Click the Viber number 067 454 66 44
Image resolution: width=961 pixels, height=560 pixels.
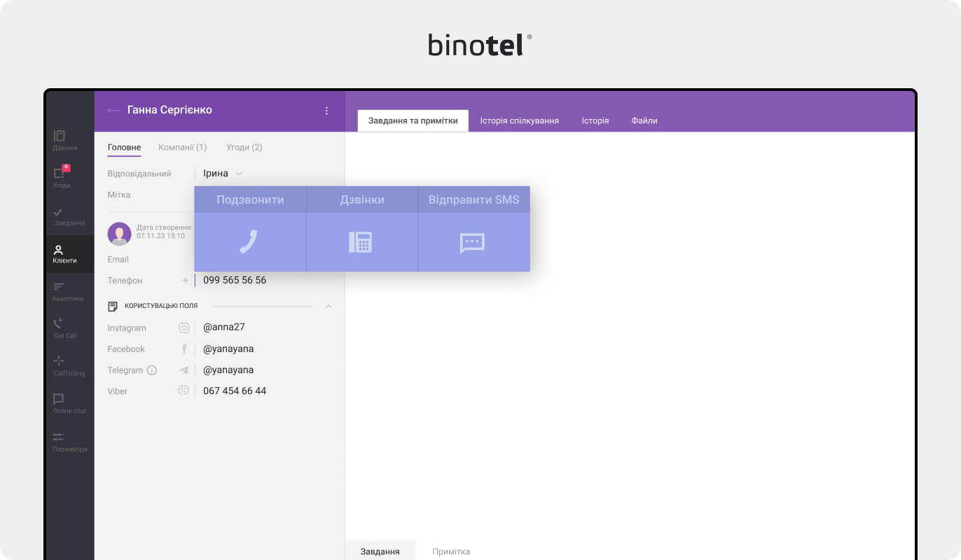tap(235, 391)
